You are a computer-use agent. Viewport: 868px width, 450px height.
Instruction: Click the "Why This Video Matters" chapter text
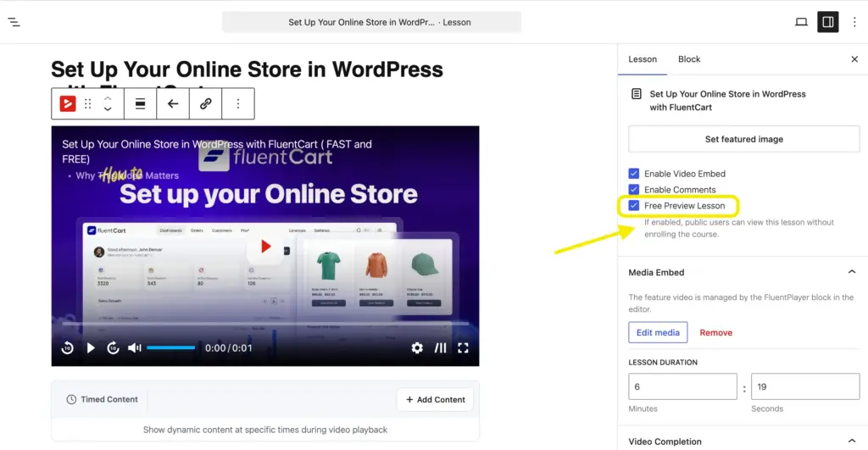pyautogui.click(x=127, y=175)
